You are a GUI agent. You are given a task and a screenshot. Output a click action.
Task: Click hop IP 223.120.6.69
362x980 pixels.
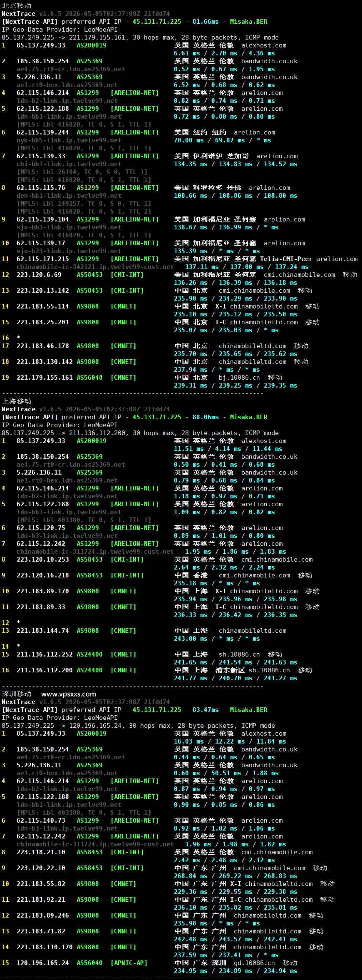click(39, 275)
